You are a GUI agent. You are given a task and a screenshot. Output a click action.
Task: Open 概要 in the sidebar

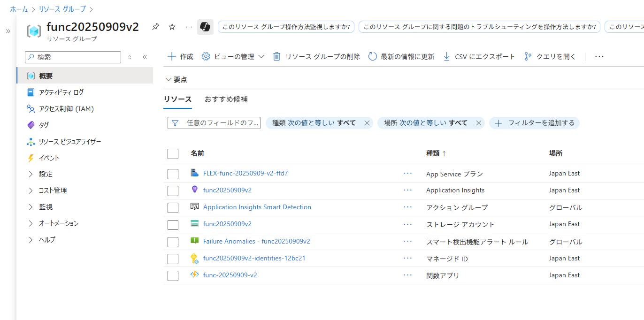[84, 76]
